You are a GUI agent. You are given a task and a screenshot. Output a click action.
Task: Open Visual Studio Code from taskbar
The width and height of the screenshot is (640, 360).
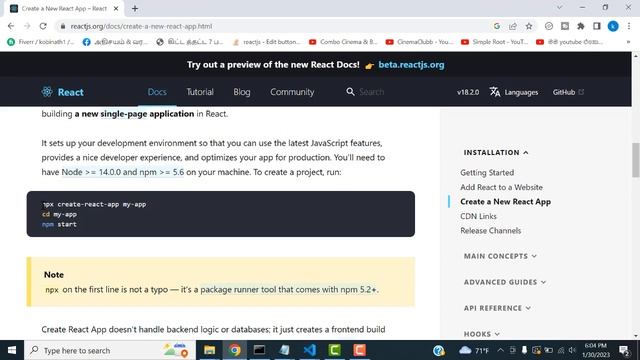(x=309, y=350)
